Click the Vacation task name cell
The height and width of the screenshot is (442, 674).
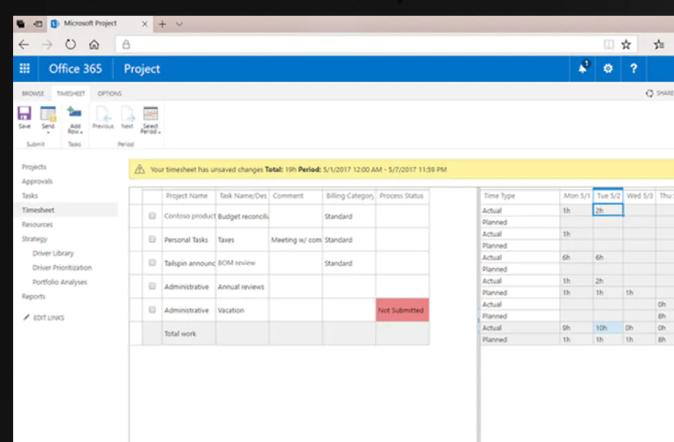pyautogui.click(x=242, y=310)
